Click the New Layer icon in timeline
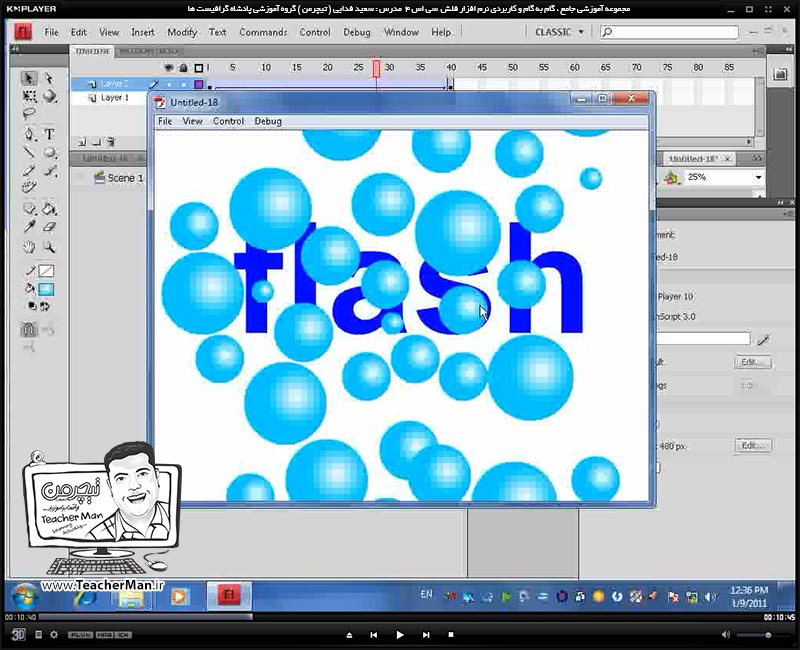This screenshot has height=650, width=800. 83,142
